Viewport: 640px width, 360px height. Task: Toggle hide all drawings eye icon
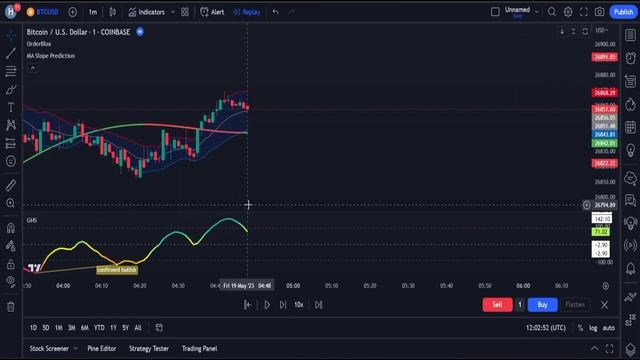click(11, 281)
